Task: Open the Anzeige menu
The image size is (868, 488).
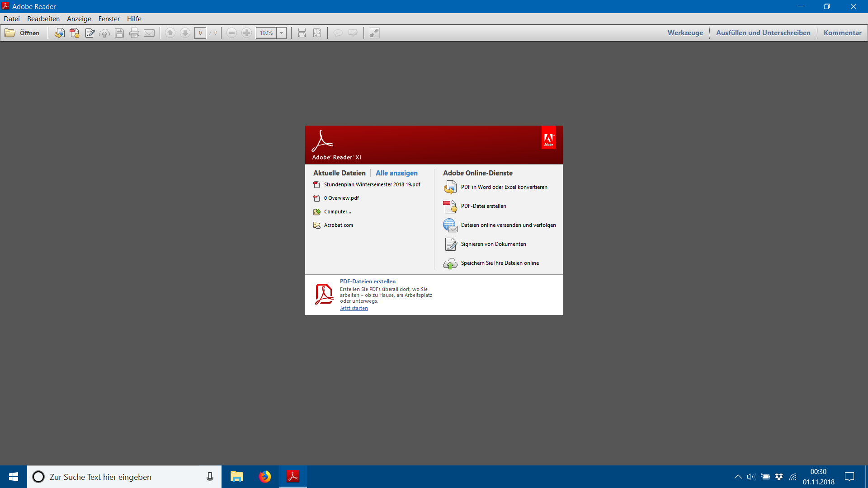Action: 79,19
